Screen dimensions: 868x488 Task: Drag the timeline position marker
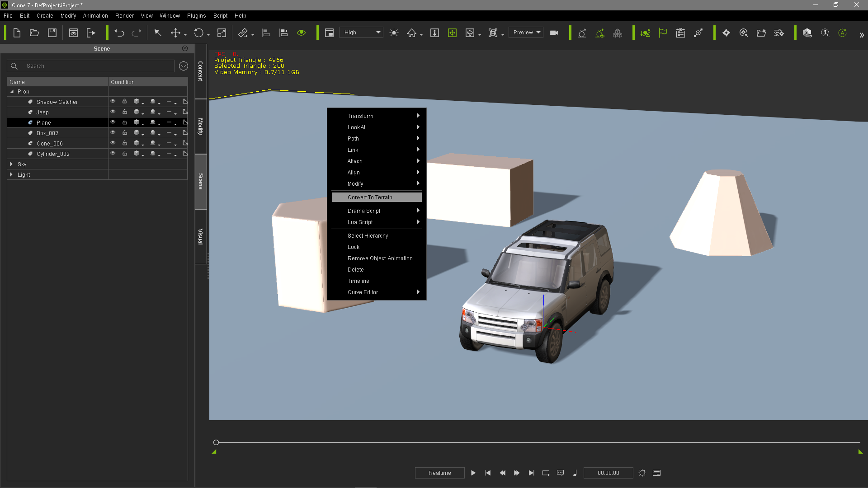[x=217, y=442]
